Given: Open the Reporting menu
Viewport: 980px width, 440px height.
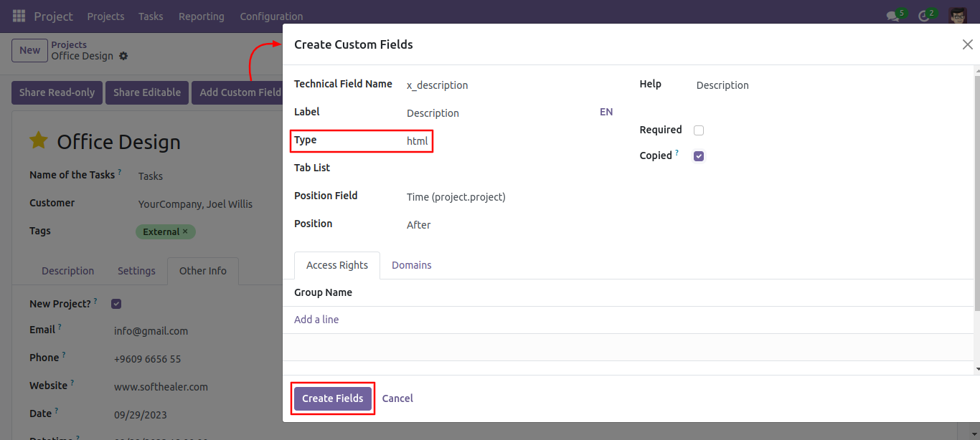Looking at the screenshot, I should [x=202, y=16].
